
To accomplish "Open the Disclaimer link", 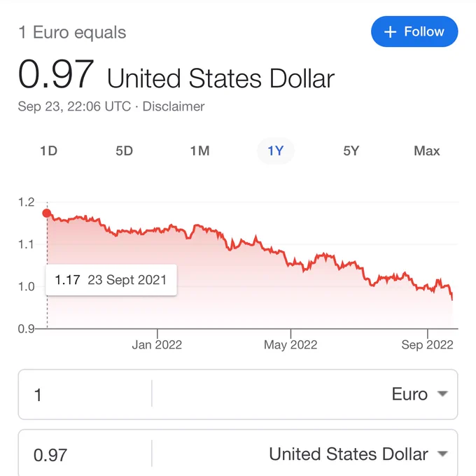I will [x=174, y=106].
